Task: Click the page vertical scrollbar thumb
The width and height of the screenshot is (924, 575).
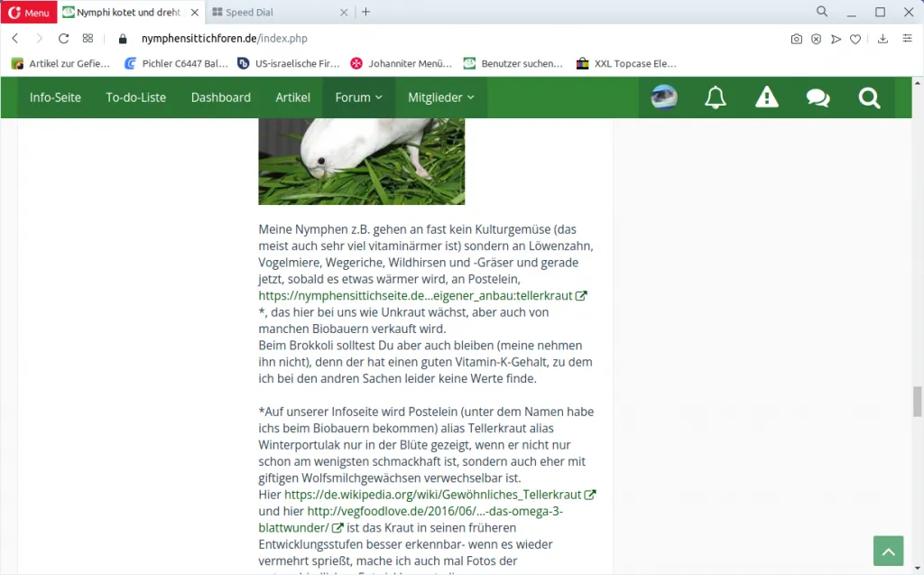Action: pos(917,402)
